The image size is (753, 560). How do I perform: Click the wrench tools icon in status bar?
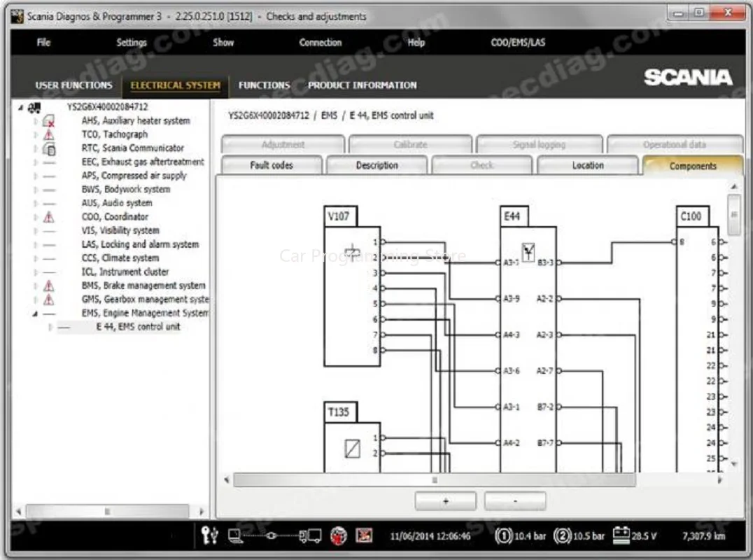pos(209,535)
